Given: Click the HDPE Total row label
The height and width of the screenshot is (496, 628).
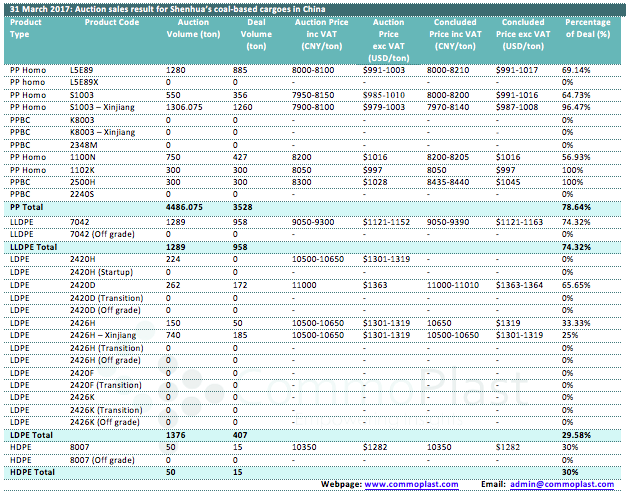Looking at the screenshot, I should pyautogui.click(x=33, y=472).
